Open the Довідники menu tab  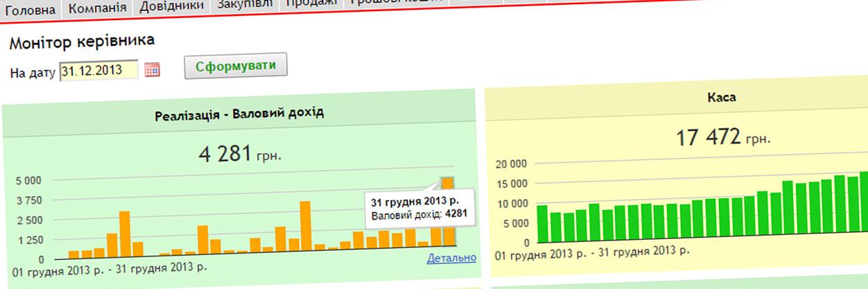pos(171,6)
